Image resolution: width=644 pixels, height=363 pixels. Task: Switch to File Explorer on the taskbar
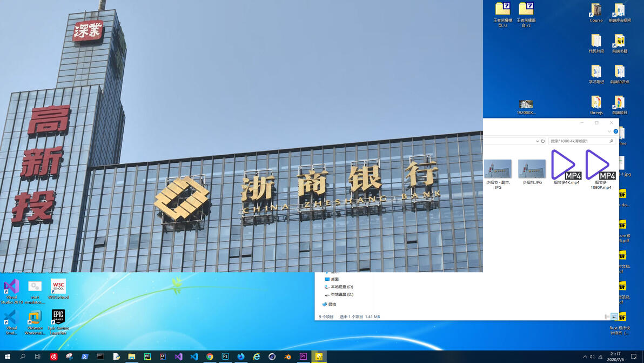[x=131, y=357]
